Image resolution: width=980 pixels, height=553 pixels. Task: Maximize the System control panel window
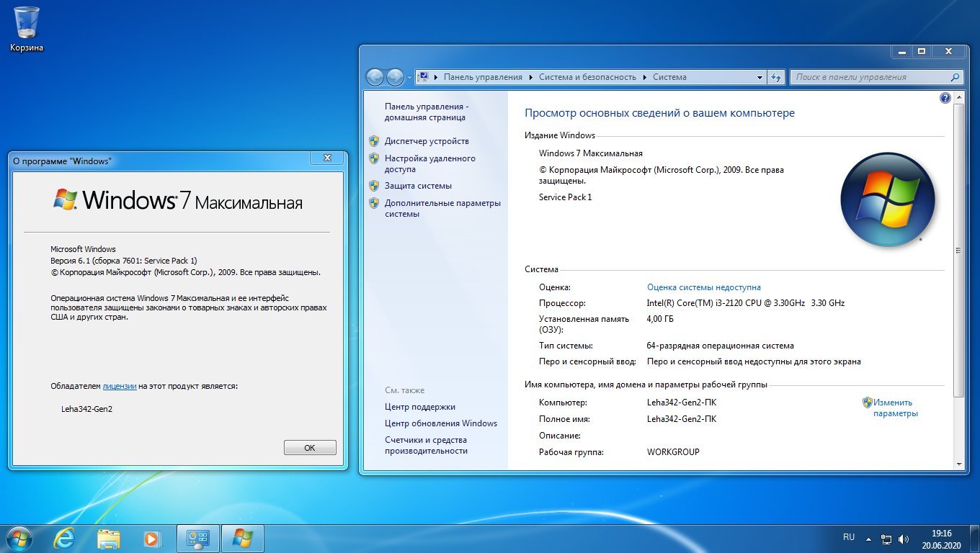[921, 52]
